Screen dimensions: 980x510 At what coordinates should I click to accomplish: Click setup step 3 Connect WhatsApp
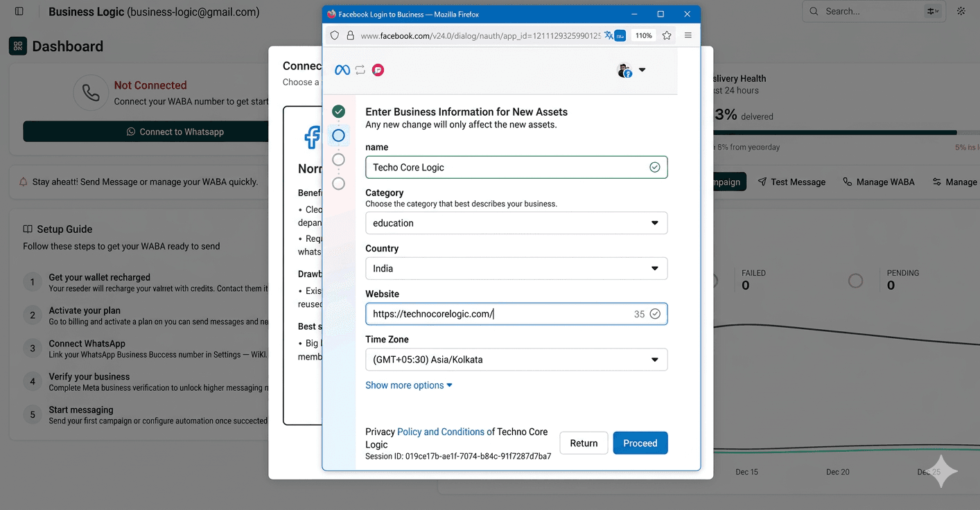(x=146, y=349)
